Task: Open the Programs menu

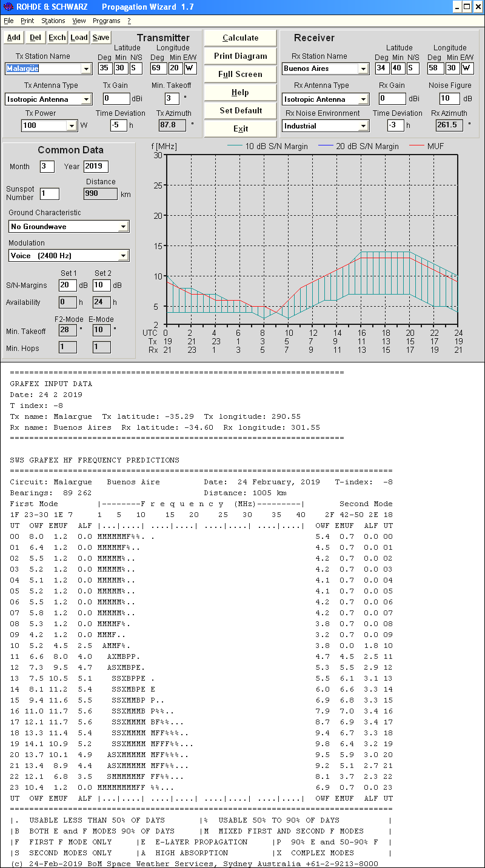Action: click(x=107, y=21)
